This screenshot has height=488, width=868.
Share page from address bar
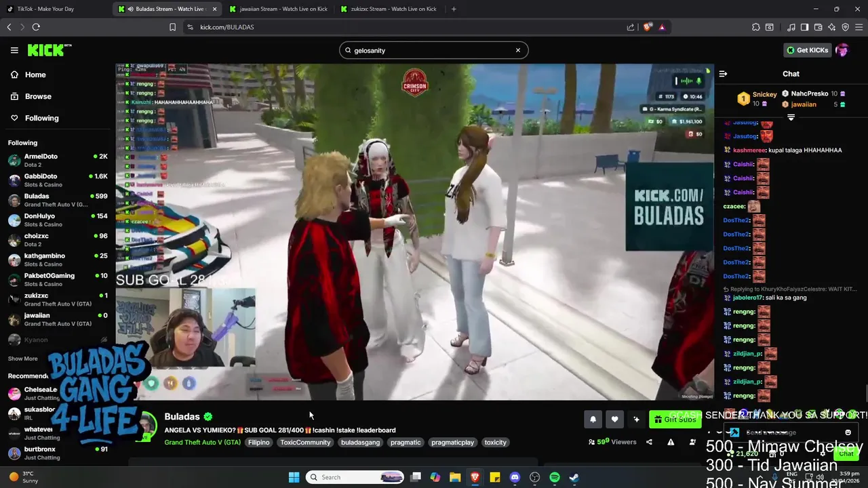click(x=631, y=27)
